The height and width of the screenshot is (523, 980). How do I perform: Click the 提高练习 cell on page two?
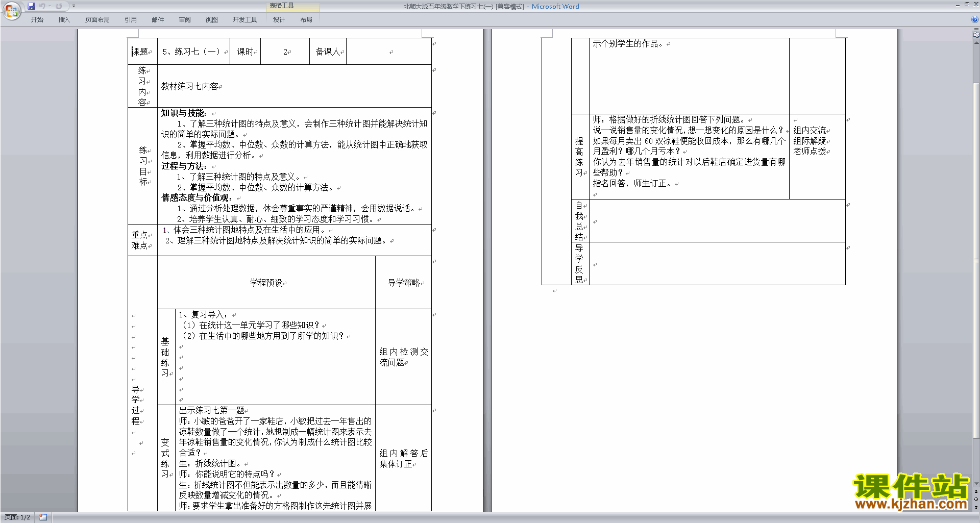pyautogui.click(x=580, y=157)
